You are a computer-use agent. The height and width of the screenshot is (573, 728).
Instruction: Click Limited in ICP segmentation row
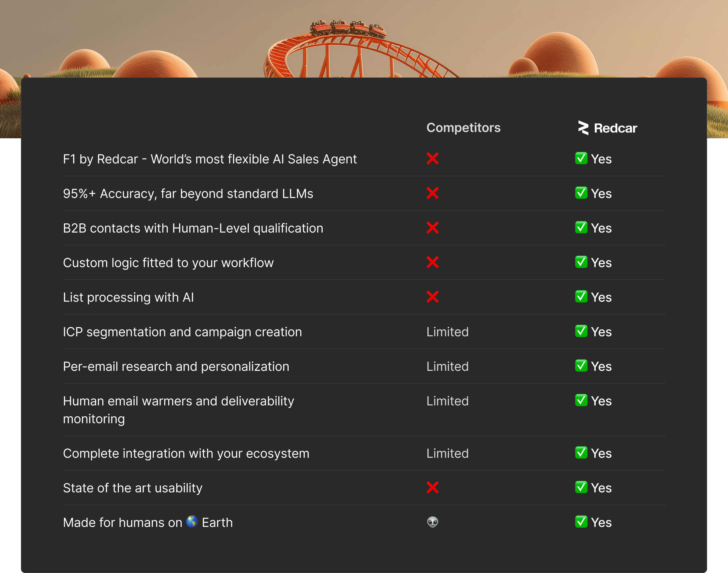click(x=447, y=332)
